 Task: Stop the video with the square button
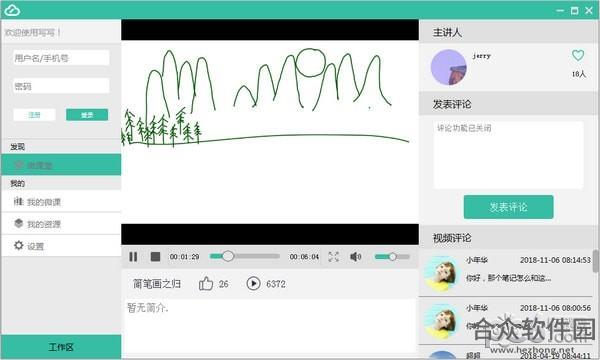[x=155, y=257]
